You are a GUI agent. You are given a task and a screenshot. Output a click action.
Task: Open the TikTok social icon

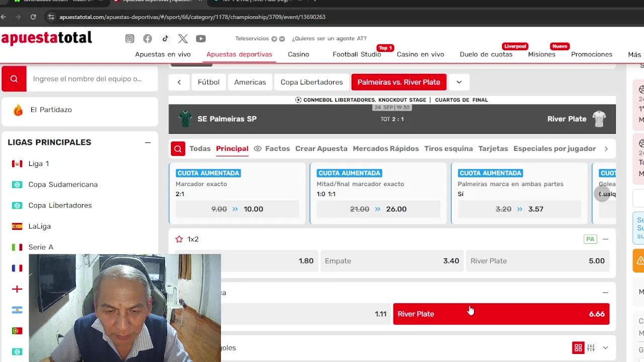pos(165,39)
